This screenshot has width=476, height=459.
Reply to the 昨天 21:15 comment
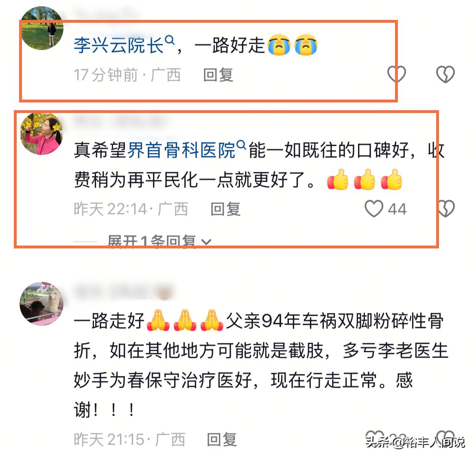(222, 439)
